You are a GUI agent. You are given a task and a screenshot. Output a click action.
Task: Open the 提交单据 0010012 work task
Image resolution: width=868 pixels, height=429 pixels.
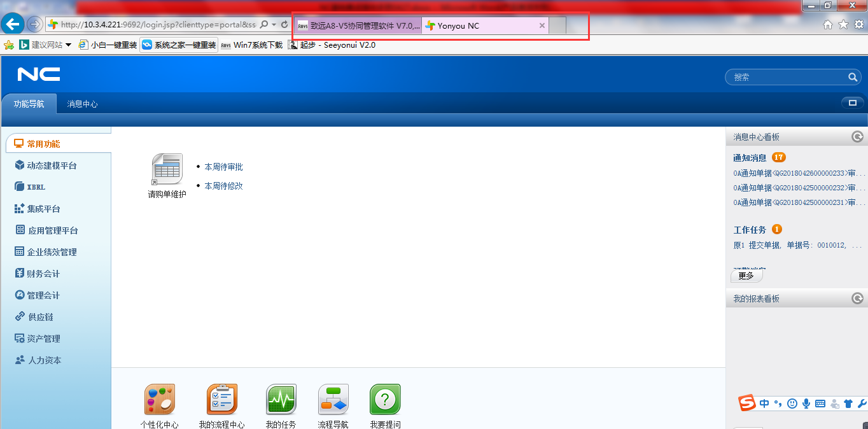tap(798, 245)
